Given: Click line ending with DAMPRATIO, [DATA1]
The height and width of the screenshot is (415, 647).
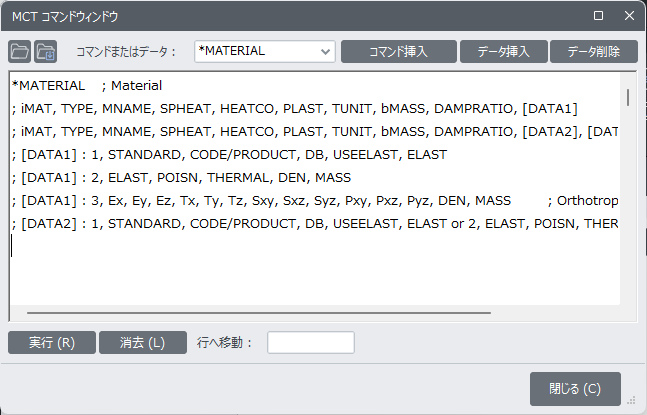Looking at the screenshot, I should click(x=295, y=108).
